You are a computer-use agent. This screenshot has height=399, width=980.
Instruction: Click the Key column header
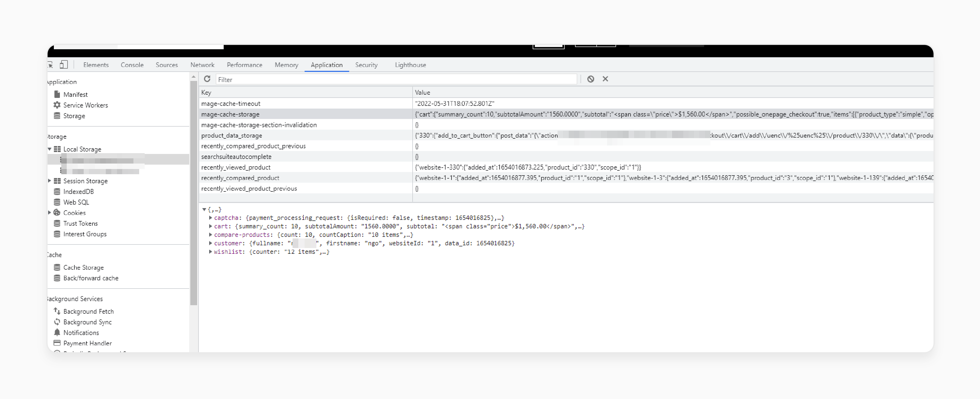(x=305, y=92)
